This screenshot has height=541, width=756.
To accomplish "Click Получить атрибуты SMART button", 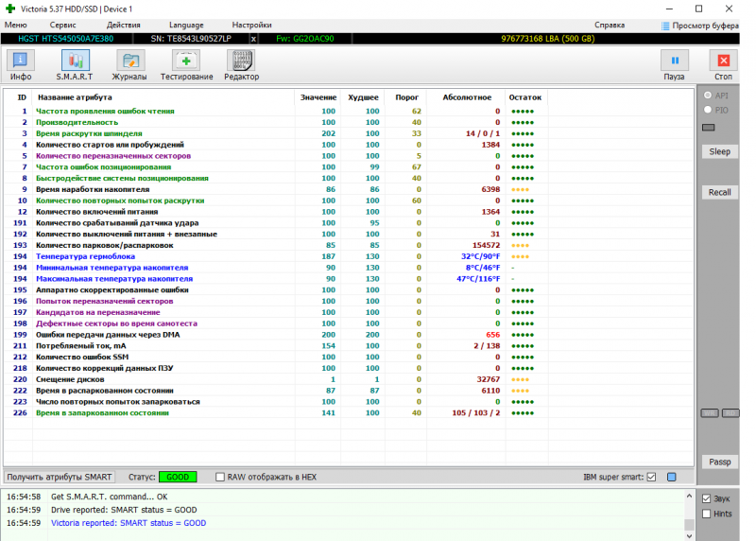I will click(x=61, y=478).
